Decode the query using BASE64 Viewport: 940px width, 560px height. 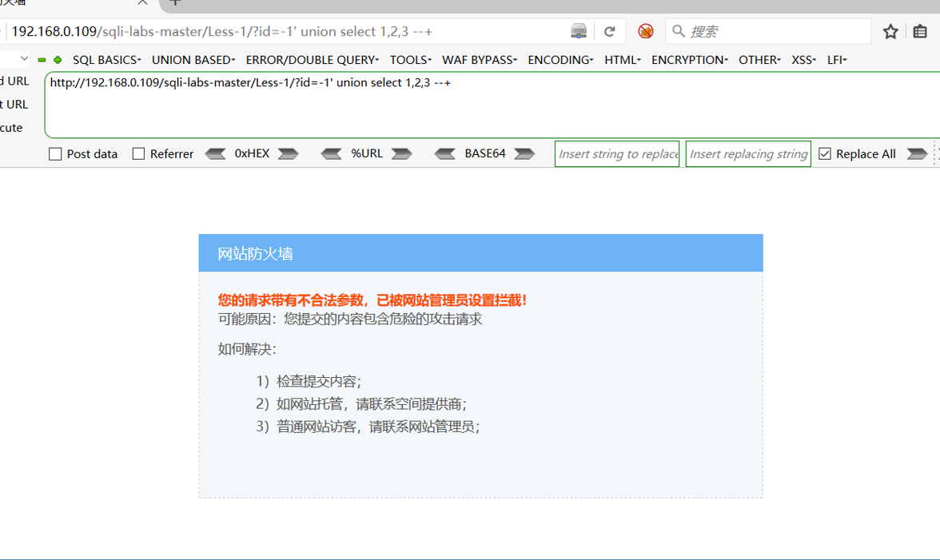click(444, 153)
